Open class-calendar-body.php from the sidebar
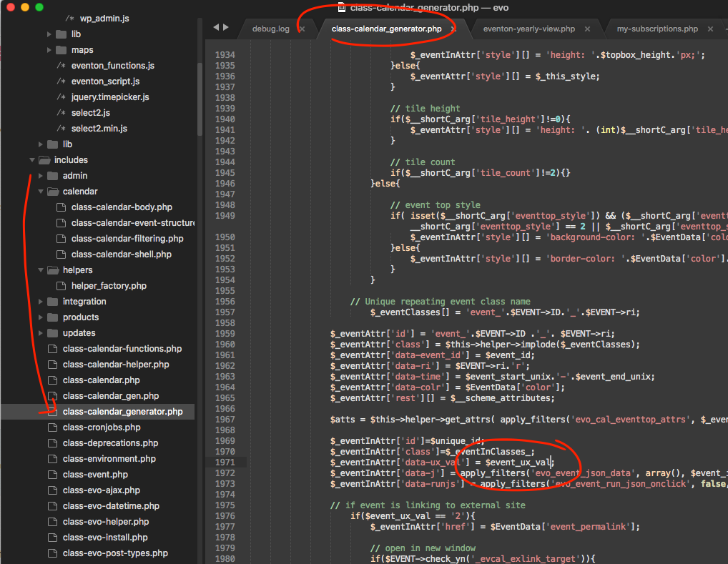The width and height of the screenshot is (728, 564). (122, 207)
